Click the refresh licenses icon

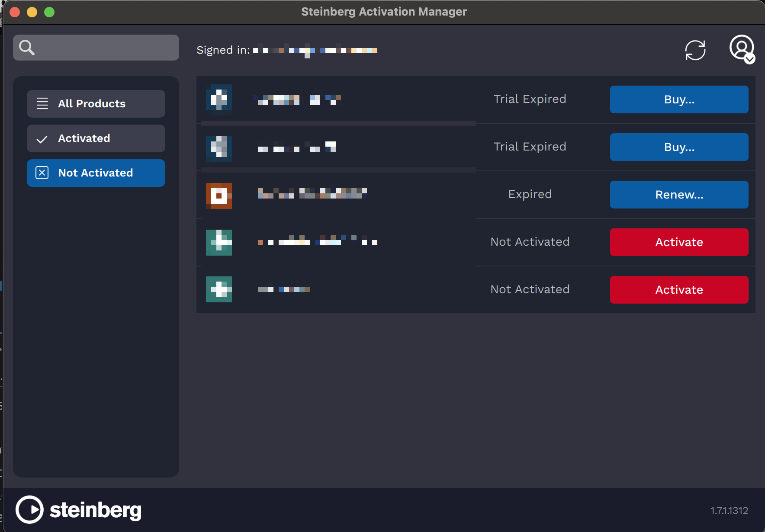(x=695, y=50)
